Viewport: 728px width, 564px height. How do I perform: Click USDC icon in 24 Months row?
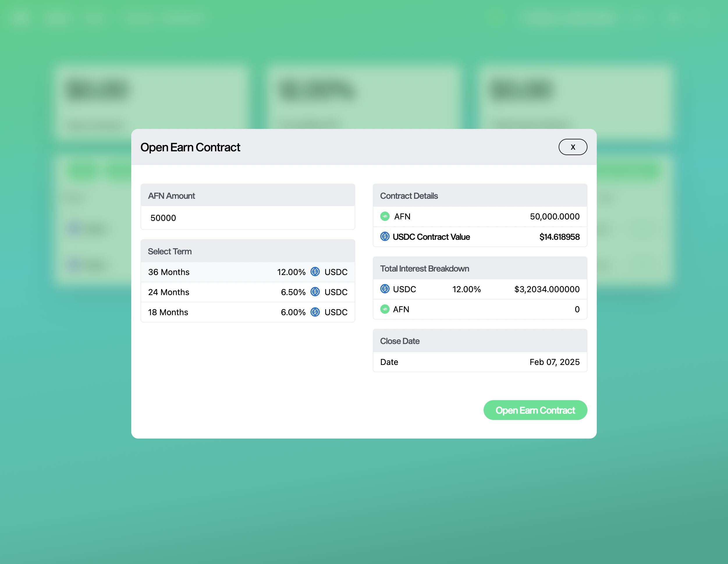pos(315,292)
